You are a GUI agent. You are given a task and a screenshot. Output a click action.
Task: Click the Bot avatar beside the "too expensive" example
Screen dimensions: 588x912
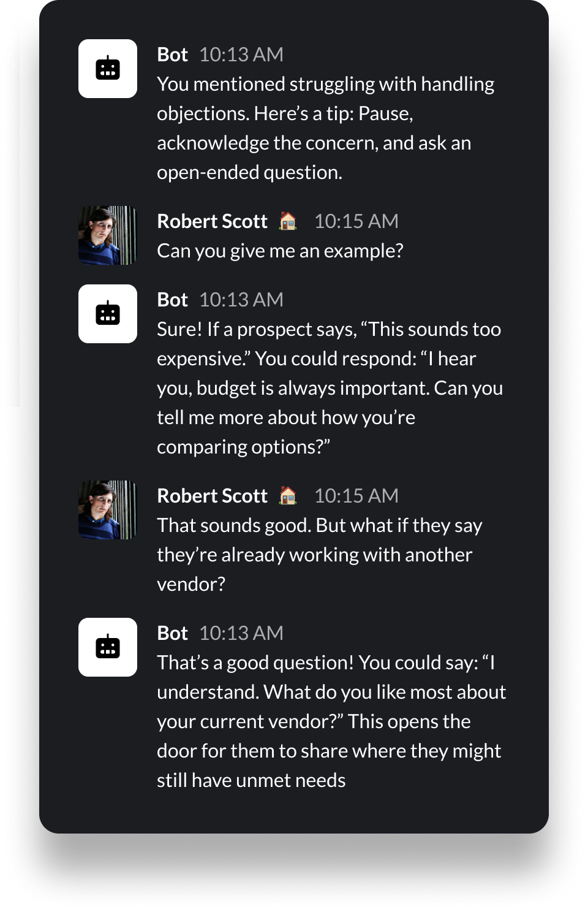[108, 314]
